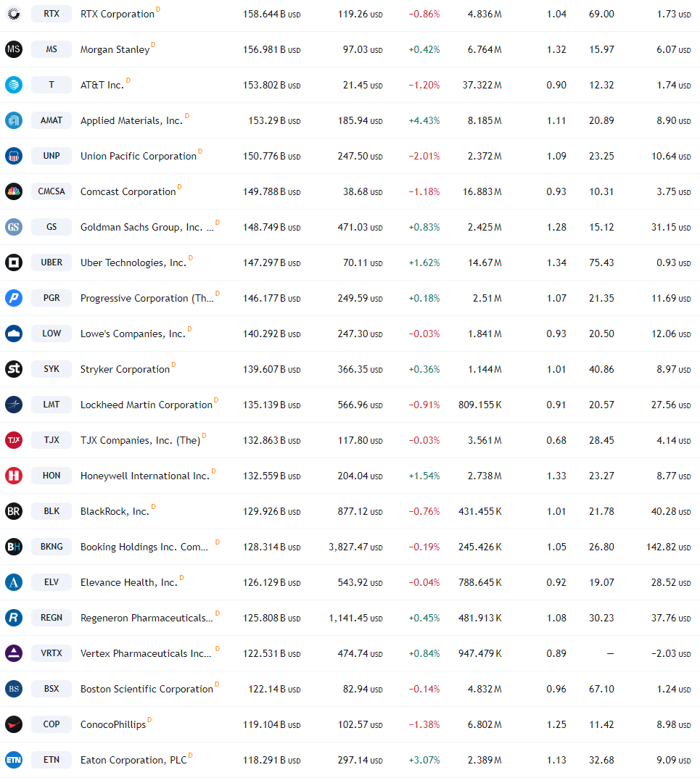Click the Boston Scientific BS logo
The height and width of the screenshot is (778, 700).
[x=14, y=689]
